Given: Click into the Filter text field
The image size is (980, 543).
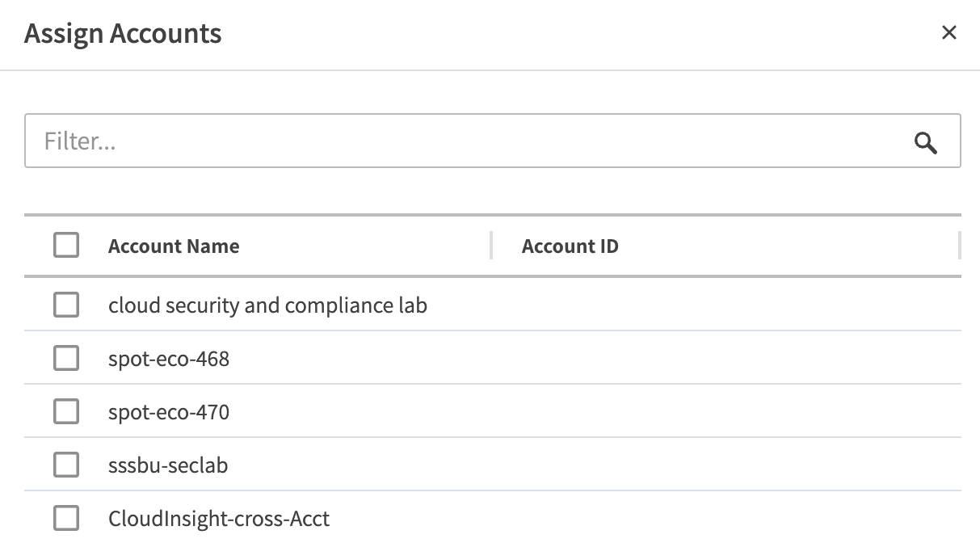Looking at the screenshot, I should tap(469, 141).
